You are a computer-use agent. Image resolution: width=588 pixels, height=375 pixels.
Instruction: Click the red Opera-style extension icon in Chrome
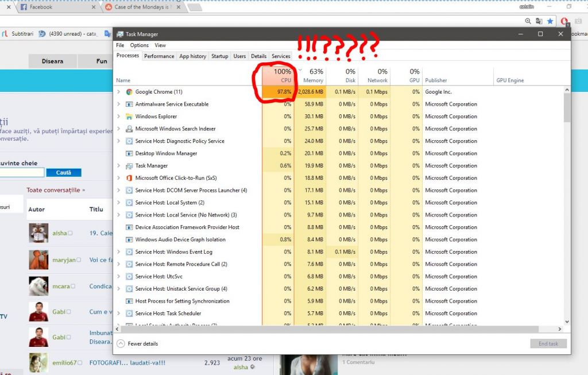pyautogui.click(x=564, y=21)
